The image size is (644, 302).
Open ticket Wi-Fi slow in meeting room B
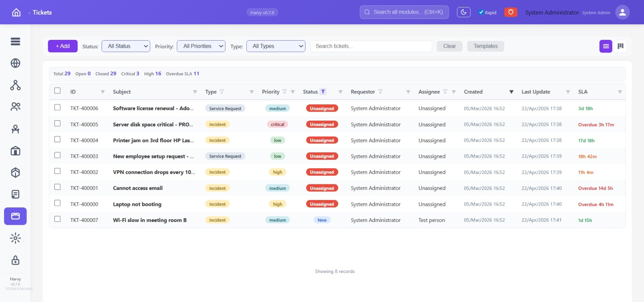click(x=150, y=220)
